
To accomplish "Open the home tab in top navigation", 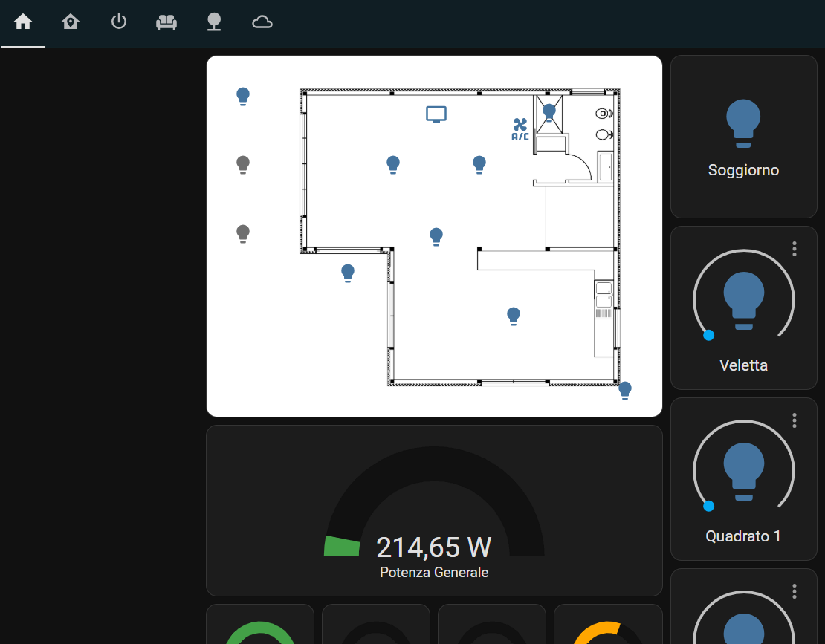I will [x=22, y=22].
